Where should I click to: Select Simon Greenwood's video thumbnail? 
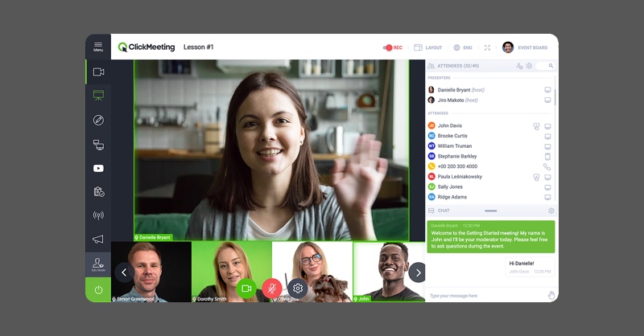152,272
